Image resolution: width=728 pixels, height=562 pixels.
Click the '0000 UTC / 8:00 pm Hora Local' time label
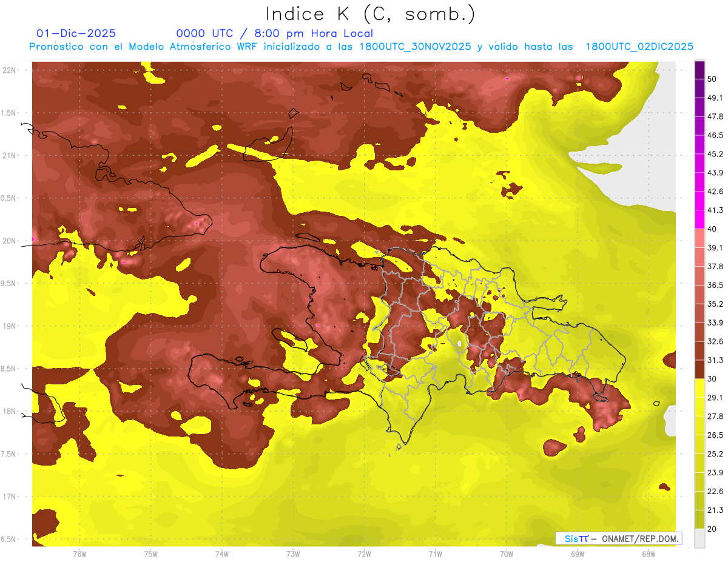pos(275,33)
